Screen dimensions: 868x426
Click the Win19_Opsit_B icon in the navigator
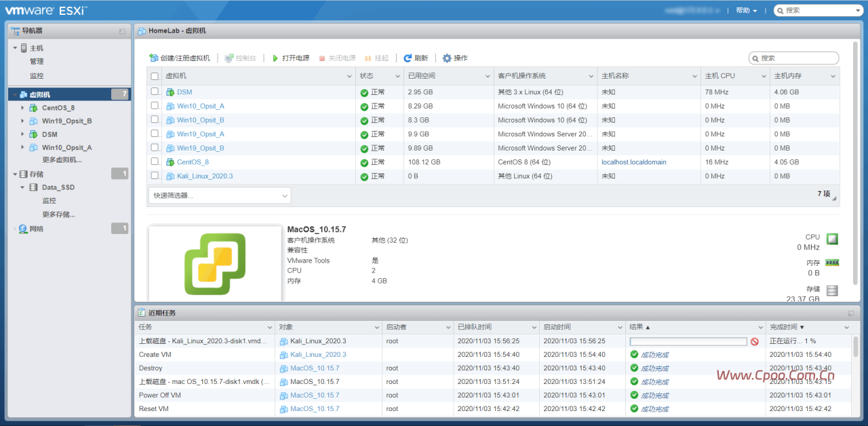point(34,121)
